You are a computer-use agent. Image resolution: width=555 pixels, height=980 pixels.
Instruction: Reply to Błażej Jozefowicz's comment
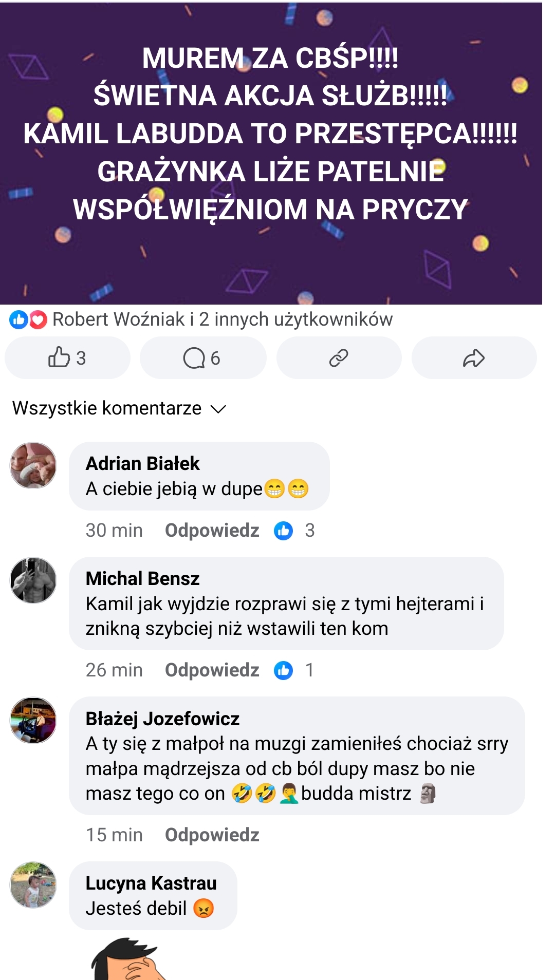click(212, 835)
